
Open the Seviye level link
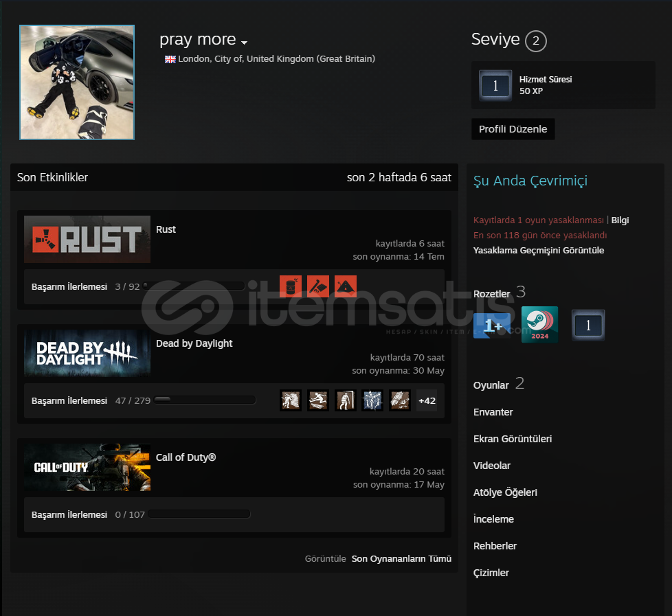point(495,39)
